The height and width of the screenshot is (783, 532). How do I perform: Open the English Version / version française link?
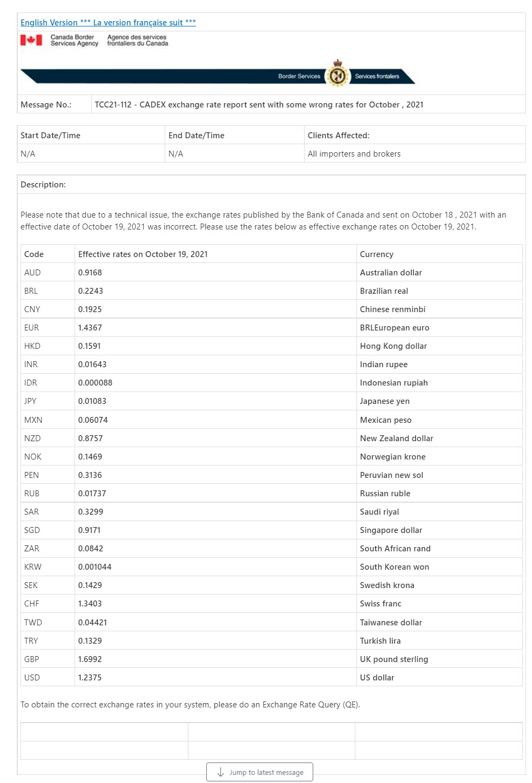(108, 23)
